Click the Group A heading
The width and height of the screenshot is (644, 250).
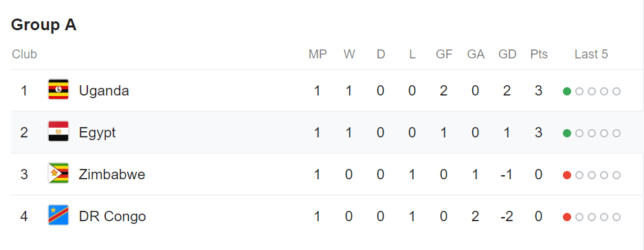point(43,25)
